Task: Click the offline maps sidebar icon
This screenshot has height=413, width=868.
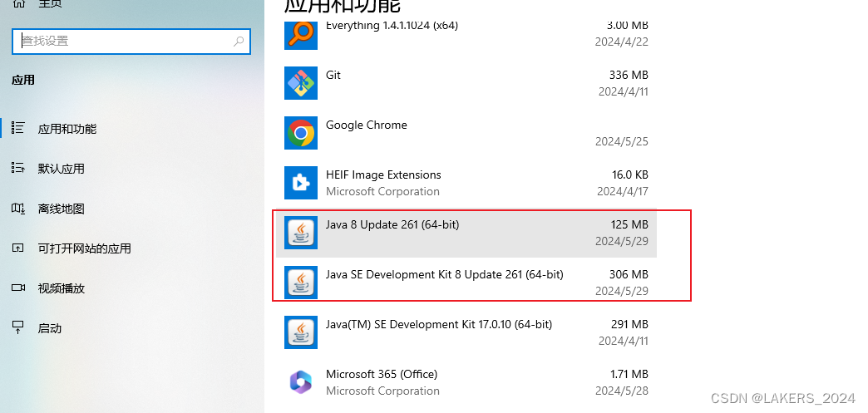Action: [17, 208]
